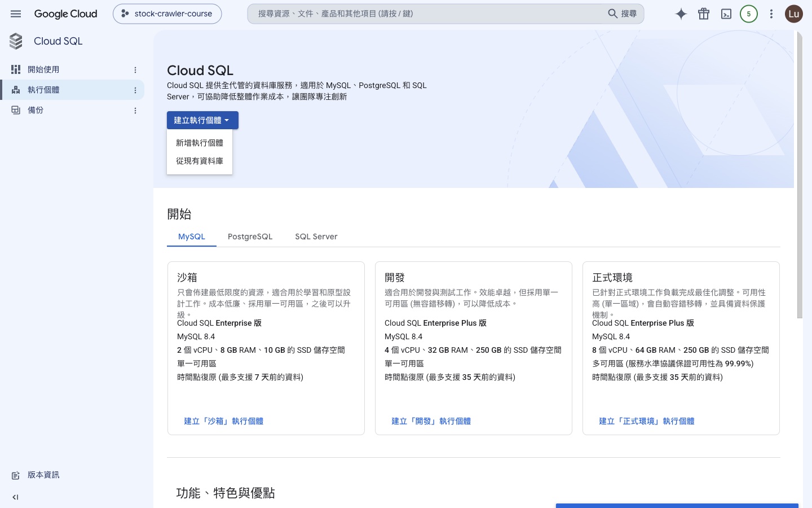
Task: Open the free trial gift icon
Action: tap(704, 14)
